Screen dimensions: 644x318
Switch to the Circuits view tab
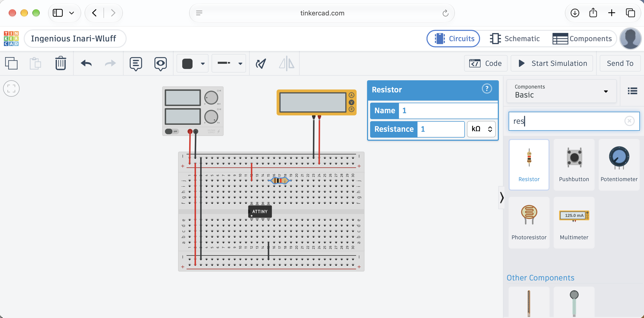point(453,39)
